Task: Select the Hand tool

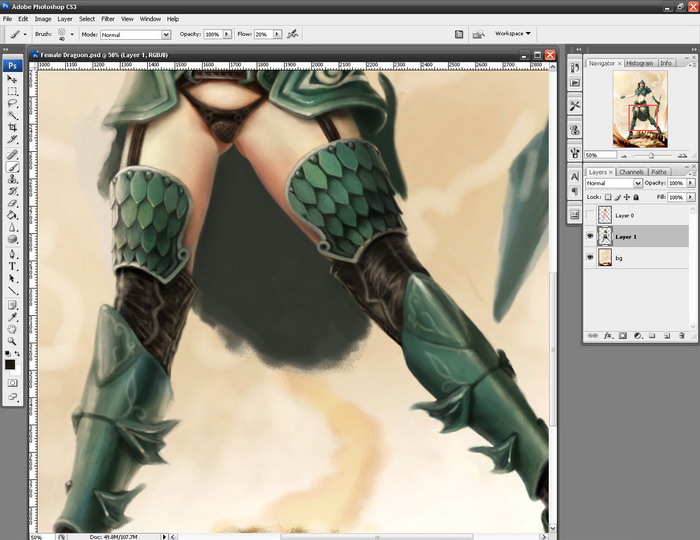Action: [12, 330]
